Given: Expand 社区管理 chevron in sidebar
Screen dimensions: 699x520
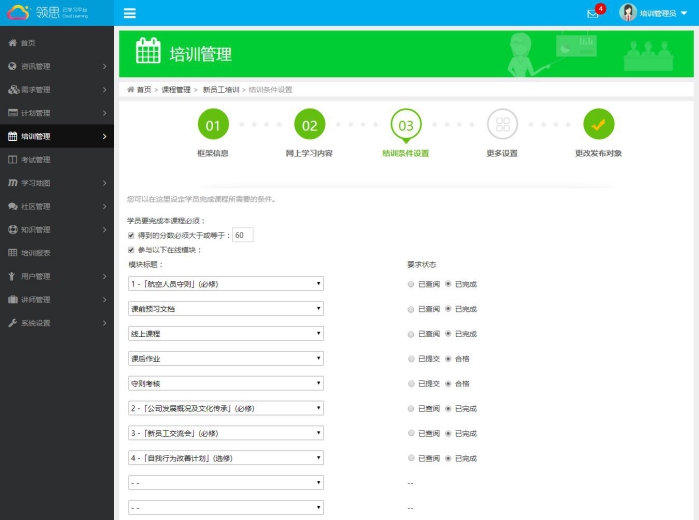Looking at the screenshot, I should tap(104, 206).
